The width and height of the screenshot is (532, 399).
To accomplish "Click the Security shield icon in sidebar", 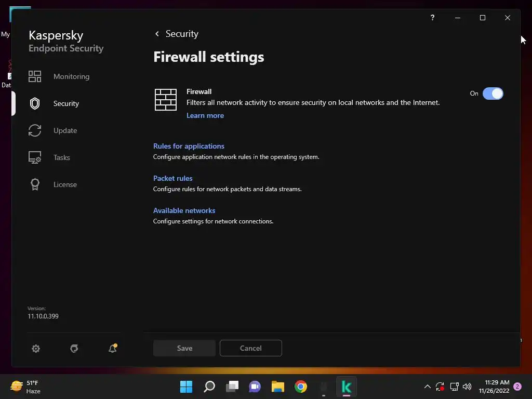I will click(35, 103).
